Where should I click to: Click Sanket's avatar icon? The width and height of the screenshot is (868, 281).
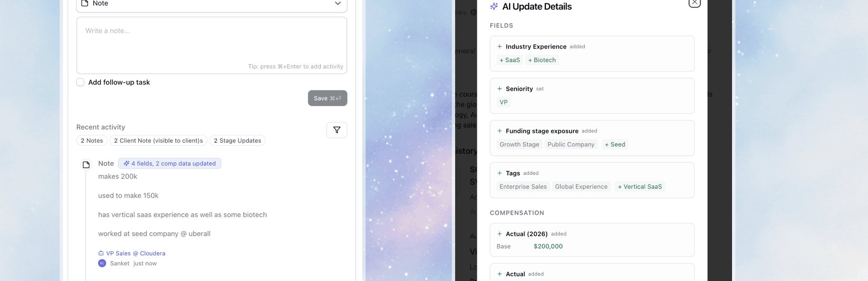point(102,263)
